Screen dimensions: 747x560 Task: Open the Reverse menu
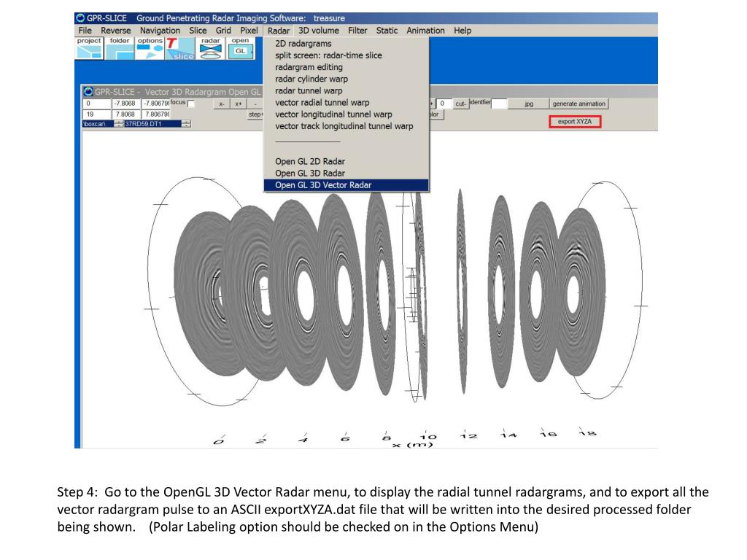point(116,31)
